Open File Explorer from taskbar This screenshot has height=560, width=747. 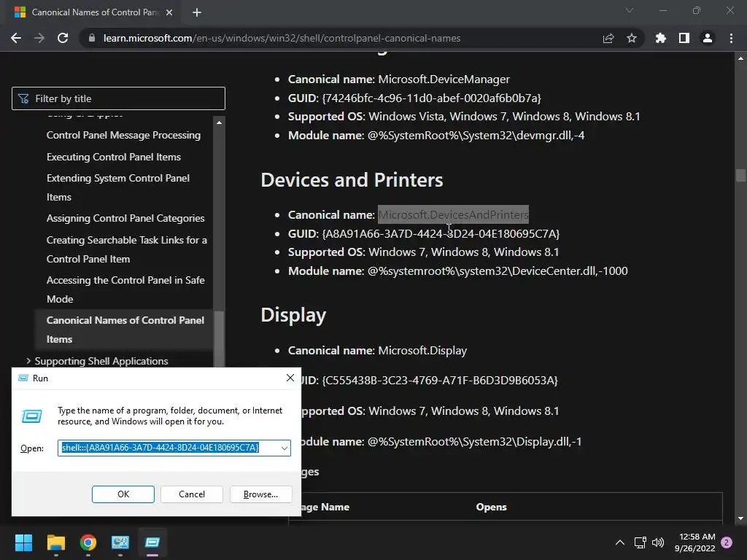55,542
